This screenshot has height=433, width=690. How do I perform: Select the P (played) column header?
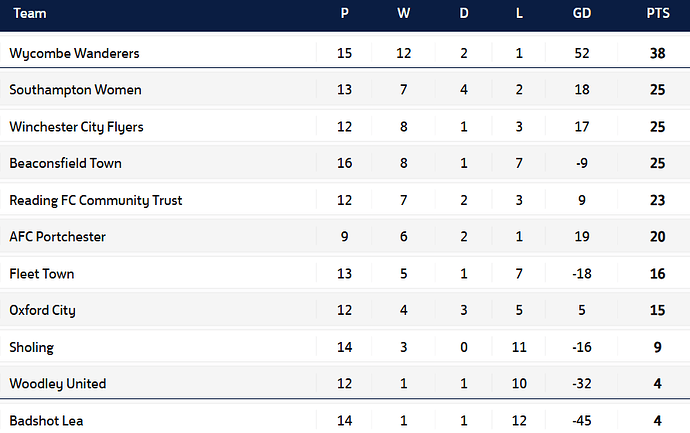click(x=345, y=15)
